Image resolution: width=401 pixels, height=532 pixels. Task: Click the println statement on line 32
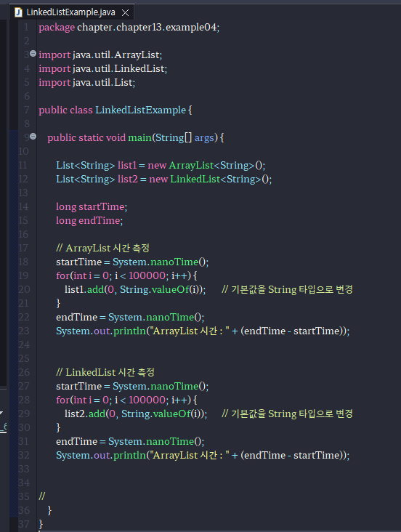(x=203, y=455)
